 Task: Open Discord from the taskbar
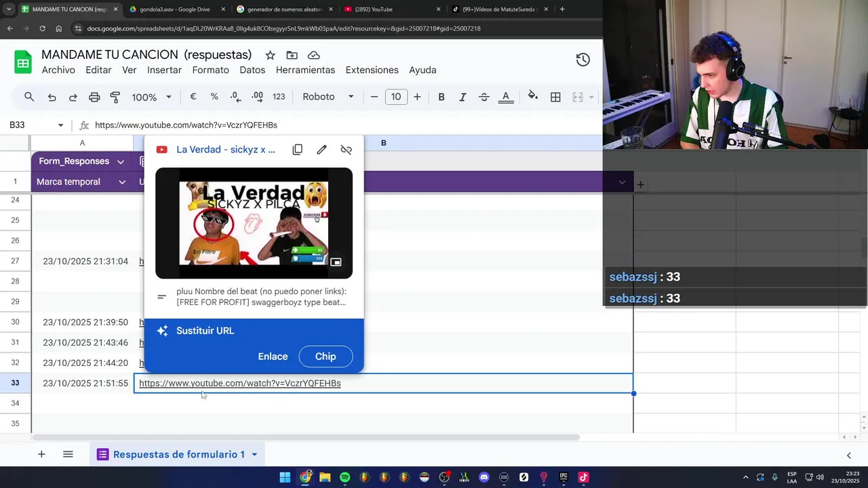[x=484, y=477]
